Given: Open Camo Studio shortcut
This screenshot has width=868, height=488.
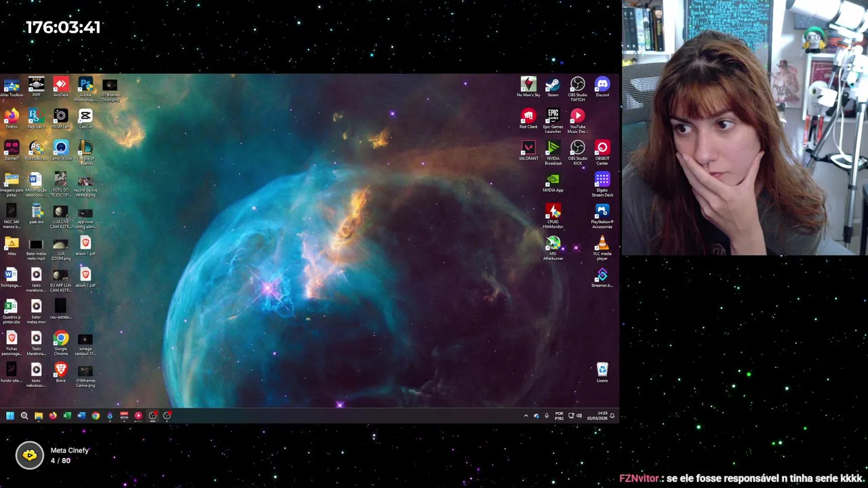Looking at the screenshot, I should click(60, 151).
